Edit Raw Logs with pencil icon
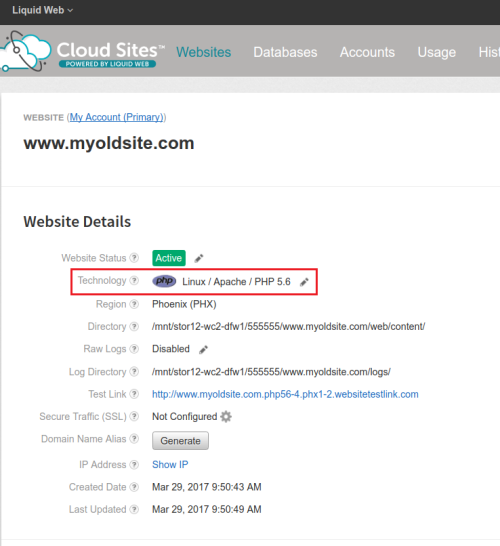 [x=203, y=349]
